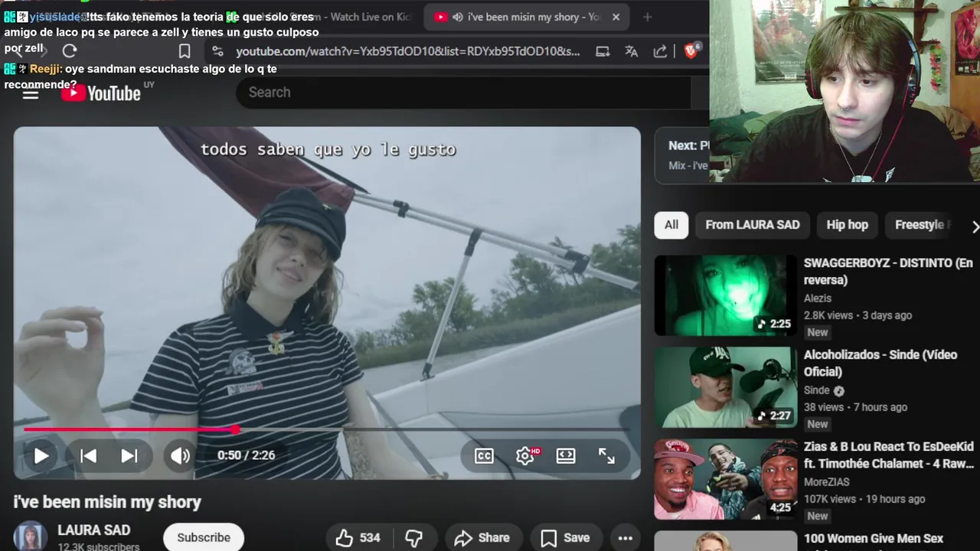Select the URL address bar
The height and width of the screenshot is (551, 980).
[x=407, y=51]
